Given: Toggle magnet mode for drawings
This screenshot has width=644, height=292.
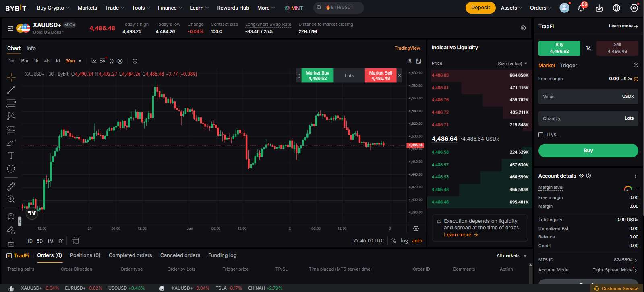Looking at the screenshot, I should 11,217.
